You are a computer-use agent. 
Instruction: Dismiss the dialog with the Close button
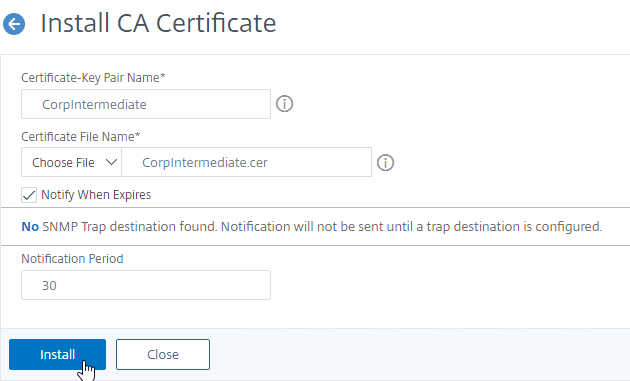coord(163,354)
